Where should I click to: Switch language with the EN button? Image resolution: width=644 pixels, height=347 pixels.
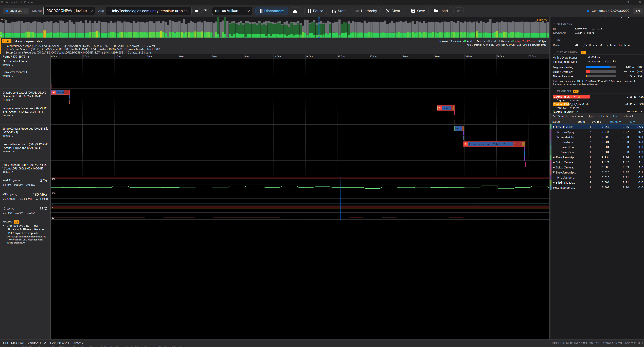[x=638, y=11]
